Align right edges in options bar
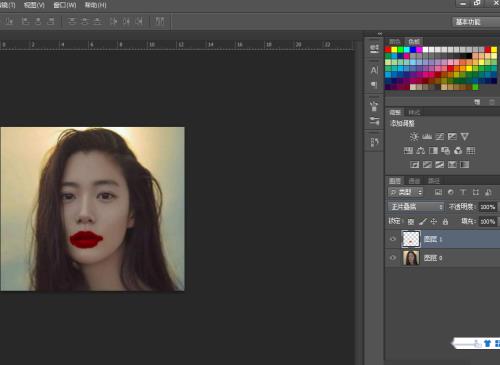500x365 pixels. coord(51,21)
